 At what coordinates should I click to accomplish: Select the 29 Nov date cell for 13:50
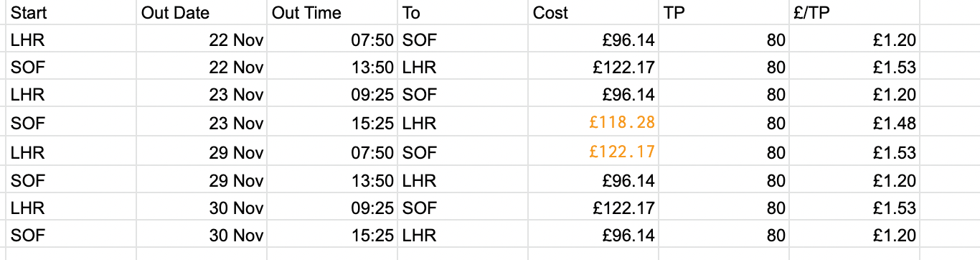(202, 180)
